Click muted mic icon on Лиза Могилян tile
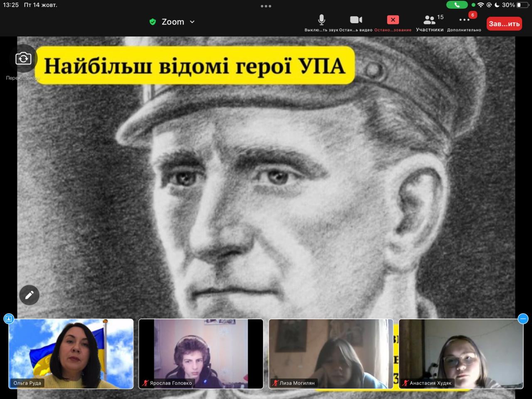 click(x=275, y=383)
